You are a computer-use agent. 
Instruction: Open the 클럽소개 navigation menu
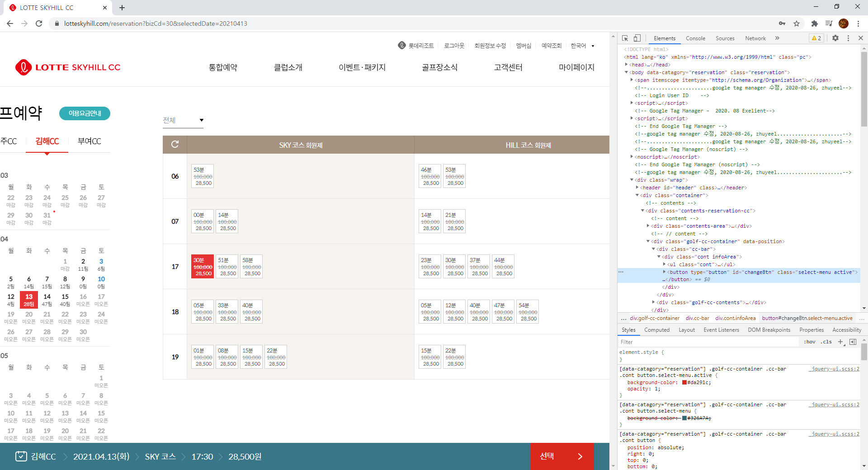pos(288,67)
